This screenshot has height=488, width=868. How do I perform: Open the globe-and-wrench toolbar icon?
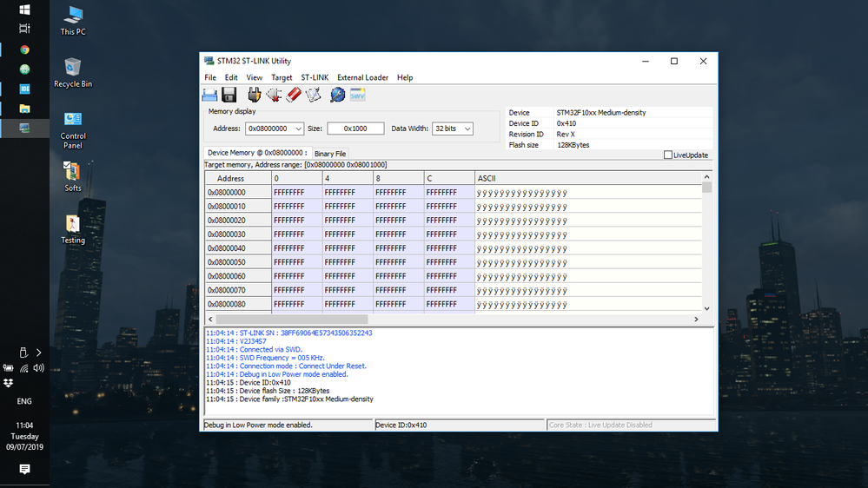(338, 95)
